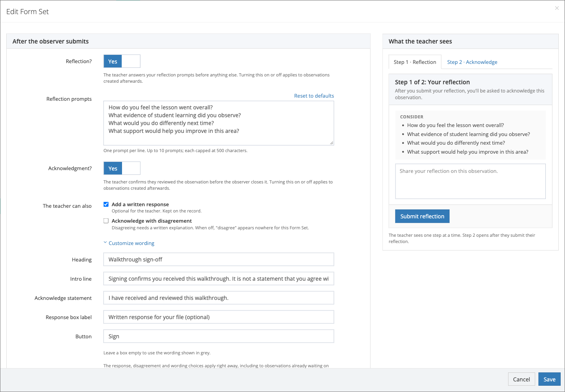Click preview bullet 'What evidence of student learning did you observe?'

(x=468, y=134)
